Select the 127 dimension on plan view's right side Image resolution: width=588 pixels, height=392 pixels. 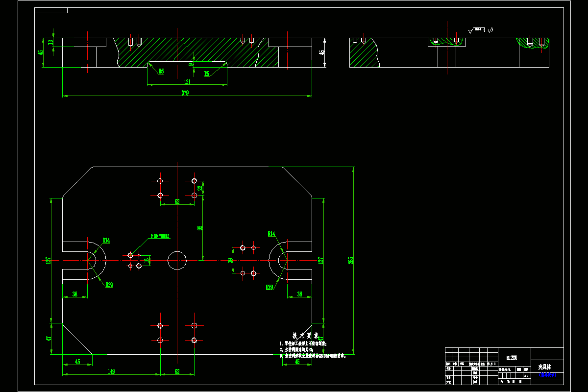tap(320, 260)
